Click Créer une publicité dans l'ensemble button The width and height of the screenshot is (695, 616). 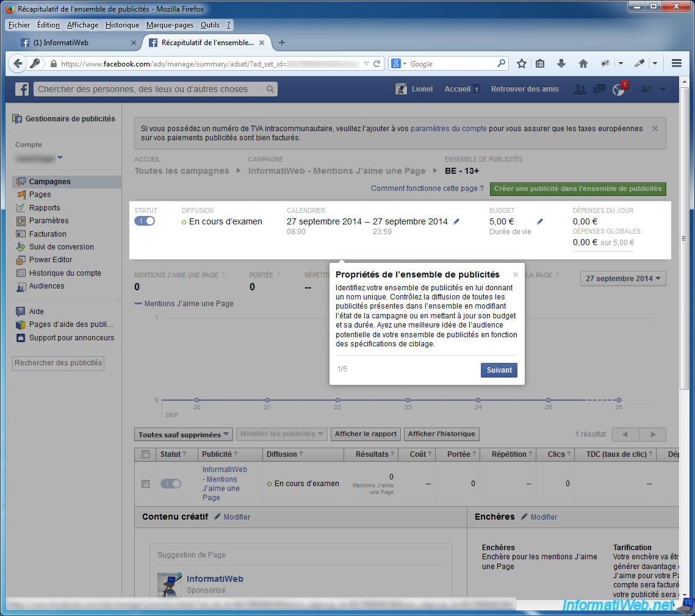point(578,188)
